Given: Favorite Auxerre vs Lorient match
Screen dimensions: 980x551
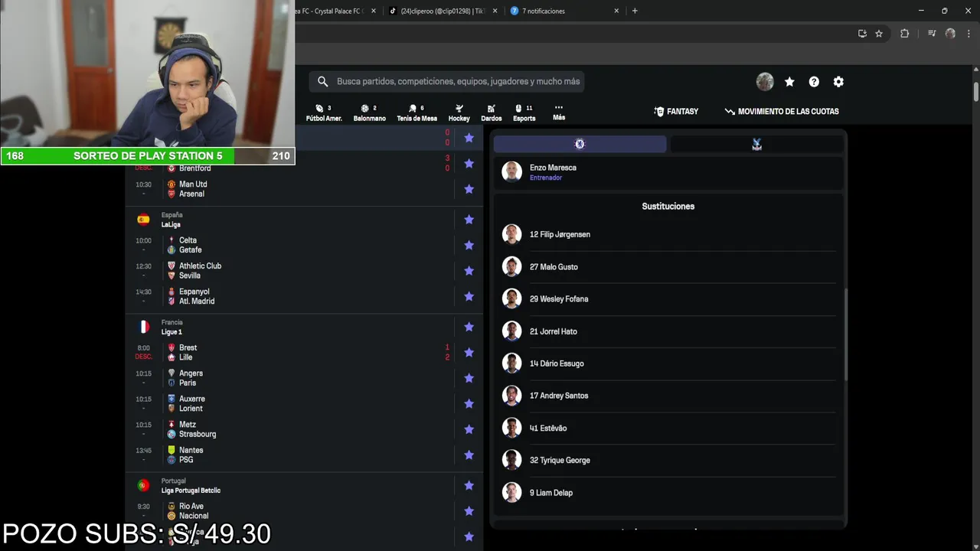Looking at the screenshot, I should tap(469, 404).
